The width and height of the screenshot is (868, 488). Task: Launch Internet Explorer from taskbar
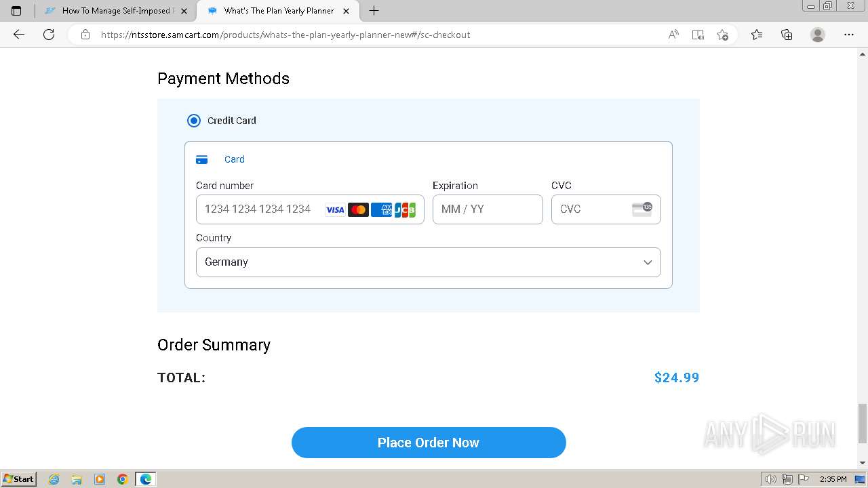pos(54,479)
